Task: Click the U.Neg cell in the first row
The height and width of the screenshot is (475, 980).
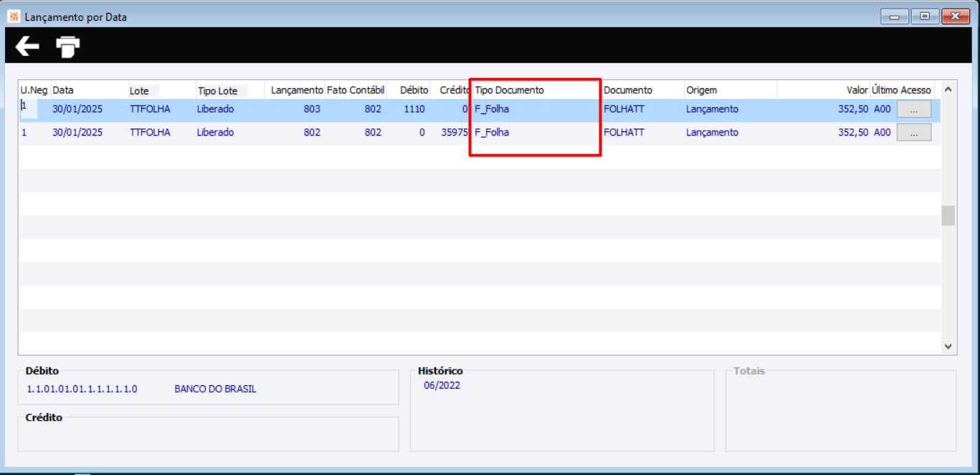Action: (x=29, y=108)
